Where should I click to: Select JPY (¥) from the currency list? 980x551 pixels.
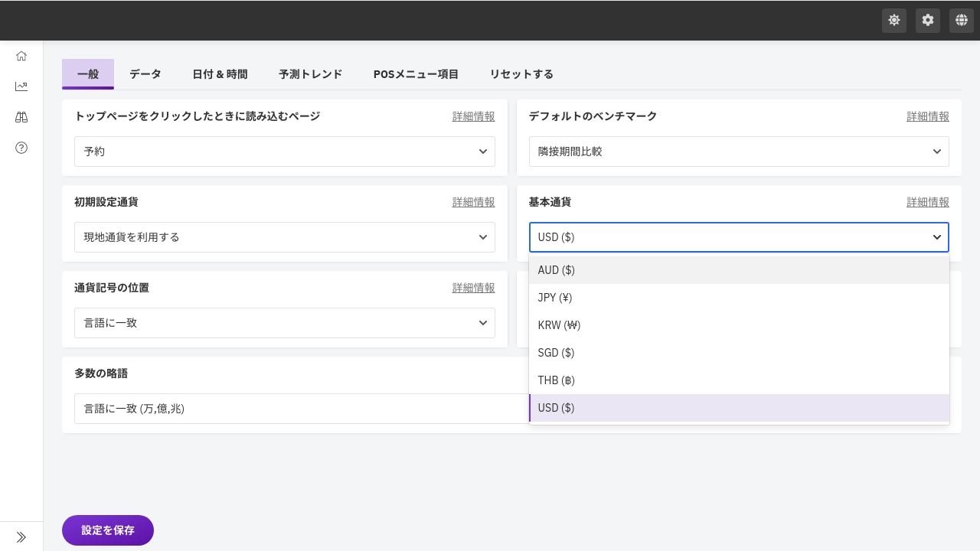coord(739,298)
